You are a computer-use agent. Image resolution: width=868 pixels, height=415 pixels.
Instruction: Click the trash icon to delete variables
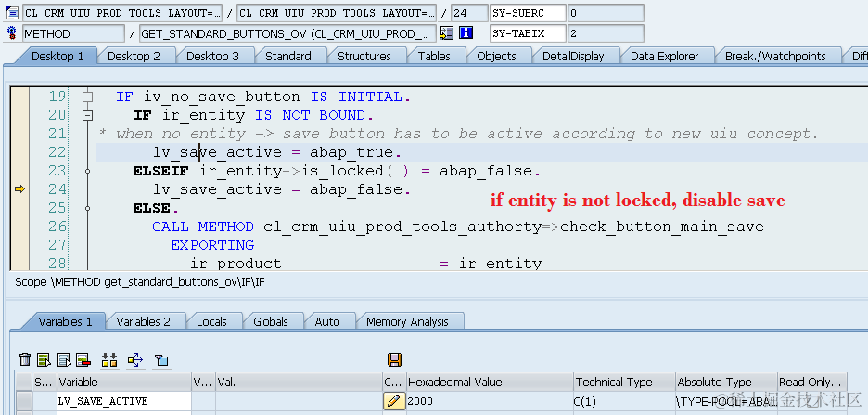pos(24,359)
